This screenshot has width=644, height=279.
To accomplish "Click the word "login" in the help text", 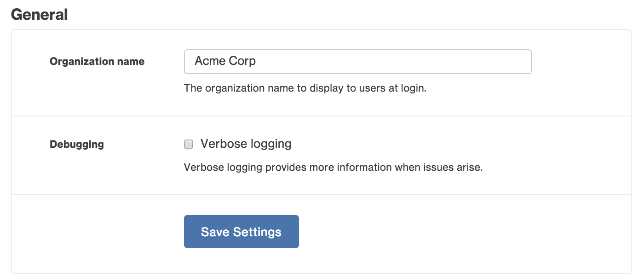I will [413, 88].
